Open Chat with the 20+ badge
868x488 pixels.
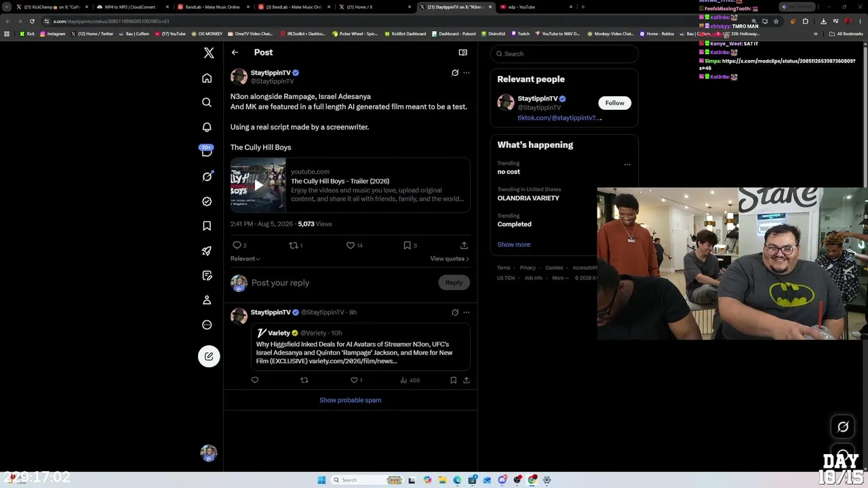click(x=207, y=151)
